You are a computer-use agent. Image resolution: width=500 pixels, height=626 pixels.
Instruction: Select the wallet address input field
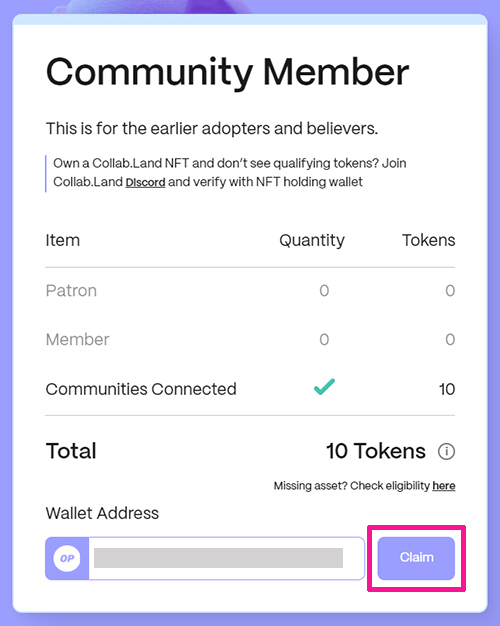(x=226, y=558)
